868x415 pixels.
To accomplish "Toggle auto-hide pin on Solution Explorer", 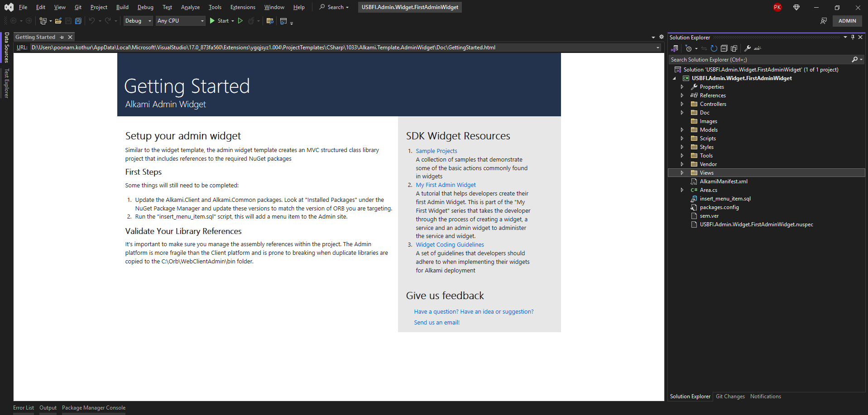I will point(853,38).
